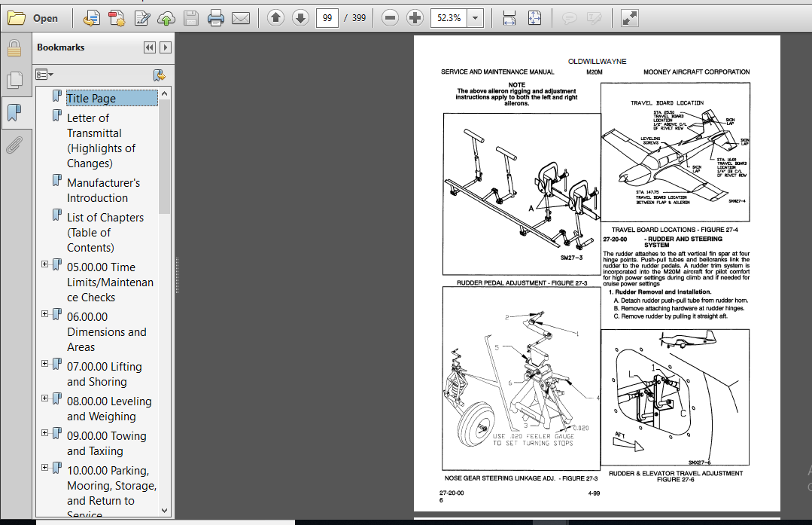The image size is (812, 525).
Task: Click the Nose Gear Steering Linkage figure
Action: coord(521,378)
